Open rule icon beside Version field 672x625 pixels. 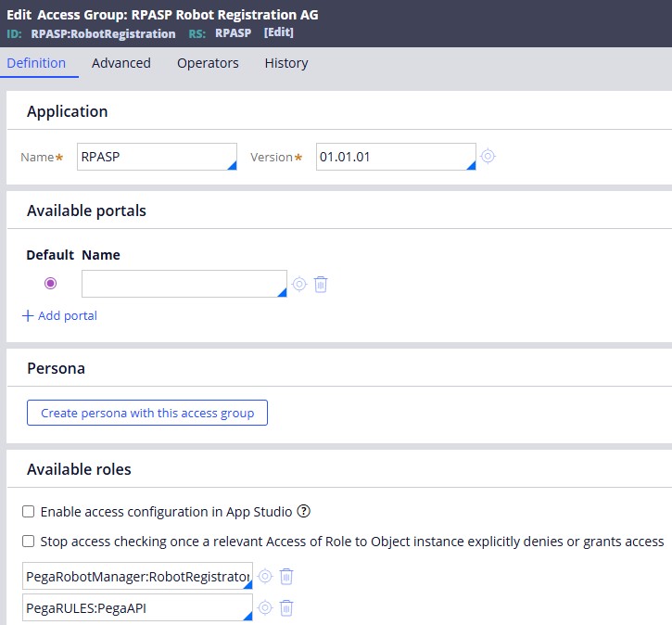488,157
